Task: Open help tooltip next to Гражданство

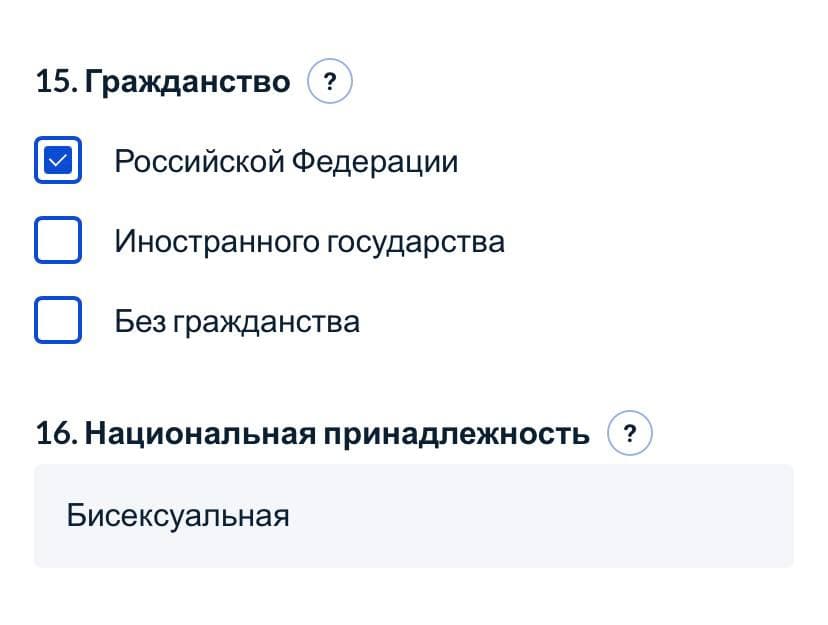Action: pos(330,82)
